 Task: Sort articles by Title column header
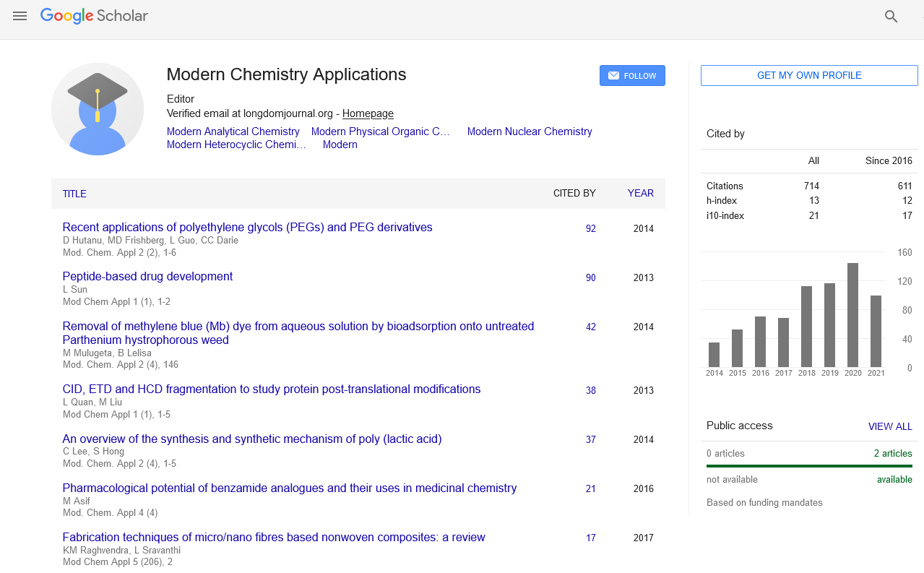74,194
